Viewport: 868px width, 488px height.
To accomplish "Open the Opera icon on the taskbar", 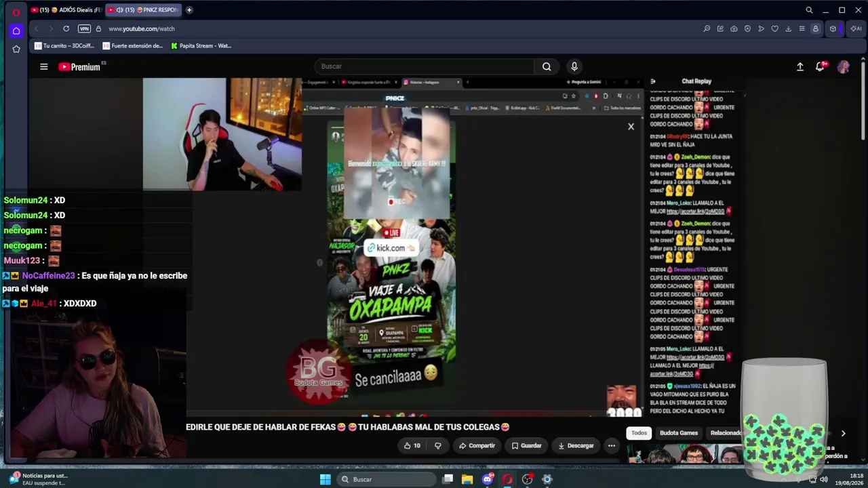I will pyautogui.click(x=507, y=479).
